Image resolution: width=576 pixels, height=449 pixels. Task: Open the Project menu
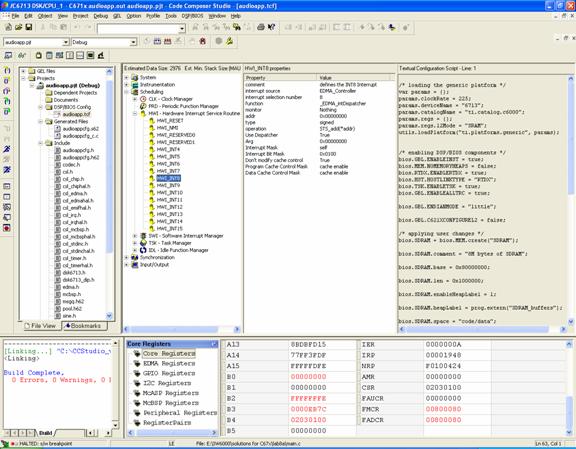(x=80, y=16)
